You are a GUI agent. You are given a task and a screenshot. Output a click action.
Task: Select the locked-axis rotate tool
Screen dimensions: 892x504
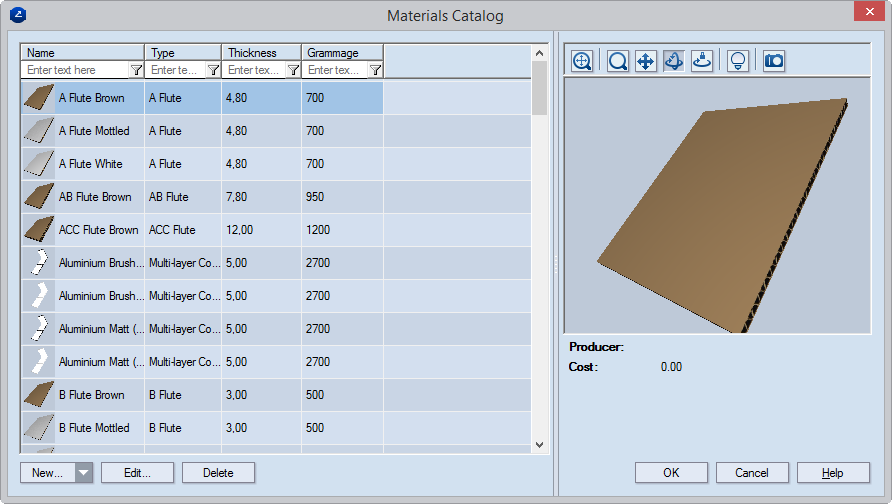pyautogui.click(x=703, y=61)
